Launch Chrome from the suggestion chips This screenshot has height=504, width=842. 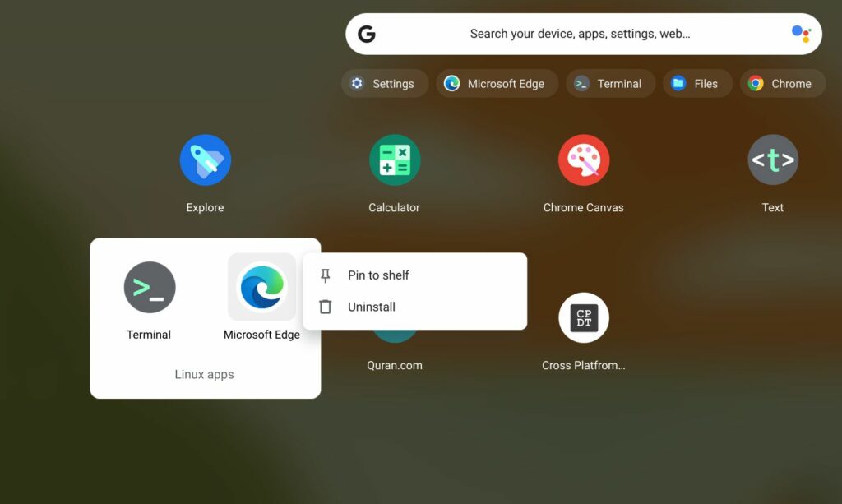click(x=781, y=83)
